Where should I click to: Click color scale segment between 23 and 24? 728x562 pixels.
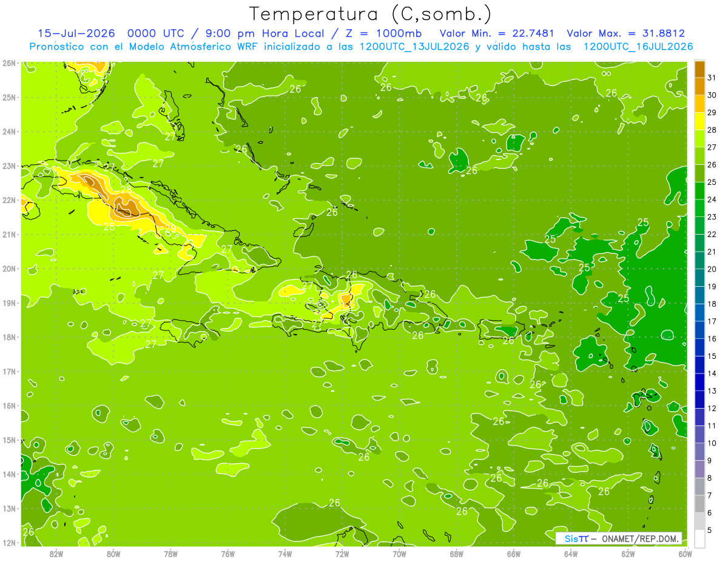[x=699, y=208]
